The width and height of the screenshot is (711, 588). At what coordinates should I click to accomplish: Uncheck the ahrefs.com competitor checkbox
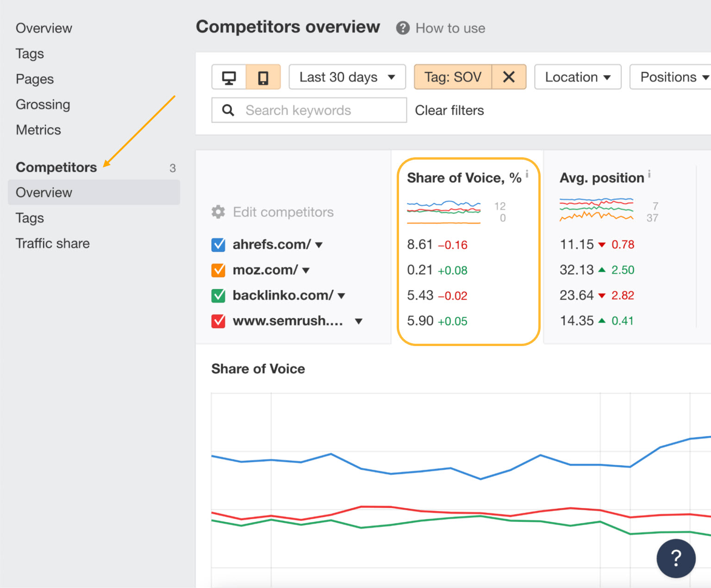tap(218, 245)
